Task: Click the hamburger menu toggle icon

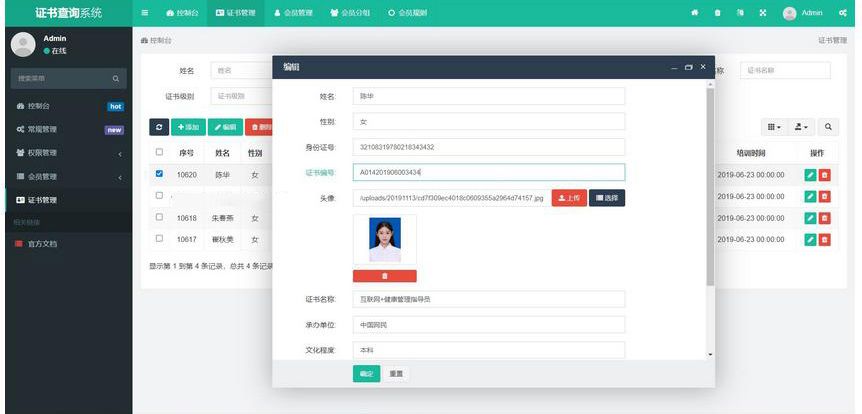Action: tap(145, 13)
